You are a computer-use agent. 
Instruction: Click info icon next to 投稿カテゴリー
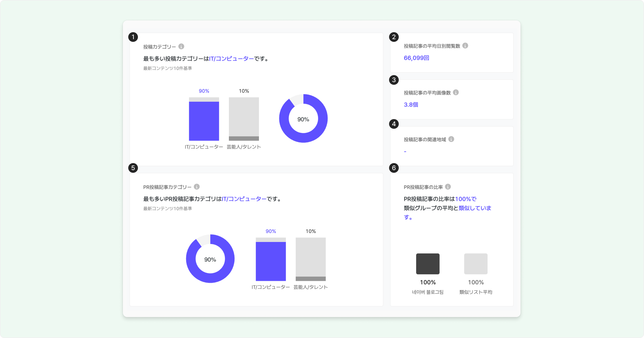click(181, 46)
